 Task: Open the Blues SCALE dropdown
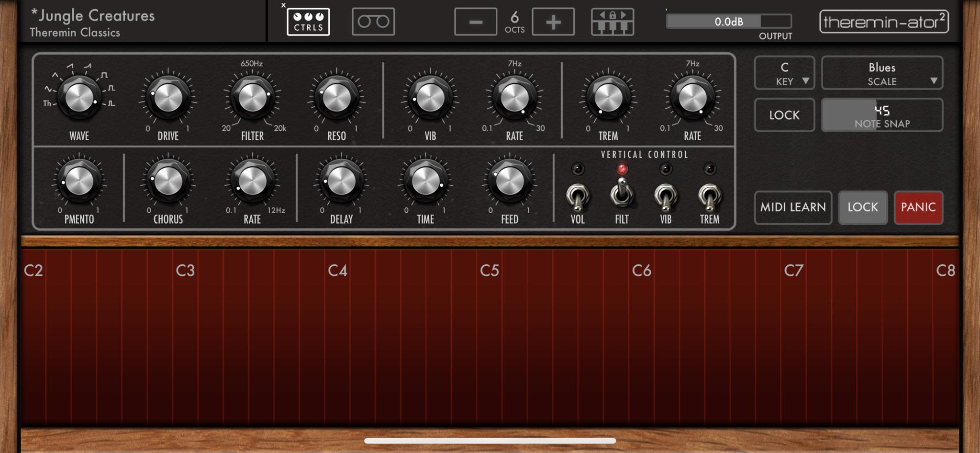coord(882,73)
